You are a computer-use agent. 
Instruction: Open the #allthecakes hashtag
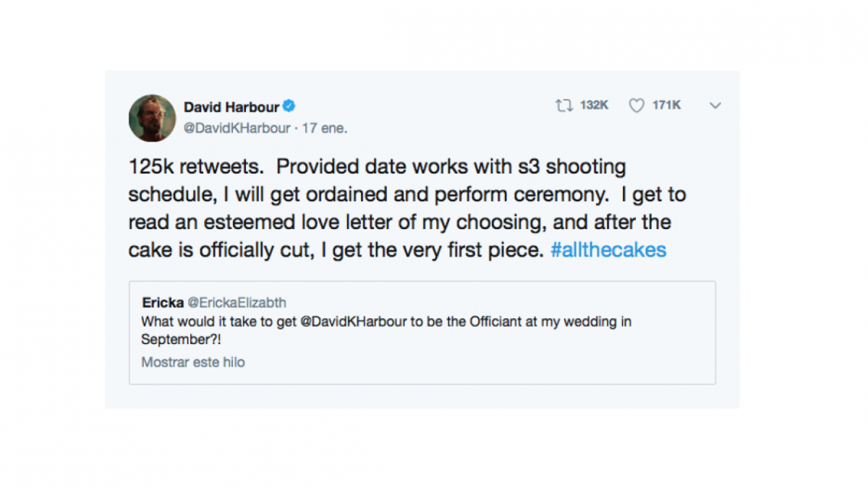coord(608,249)
